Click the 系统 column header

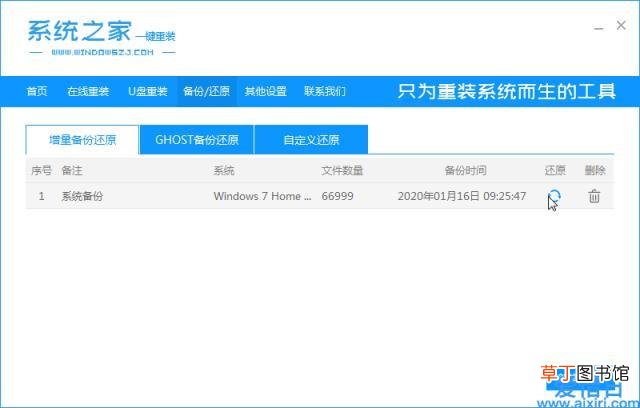(224, 170)
